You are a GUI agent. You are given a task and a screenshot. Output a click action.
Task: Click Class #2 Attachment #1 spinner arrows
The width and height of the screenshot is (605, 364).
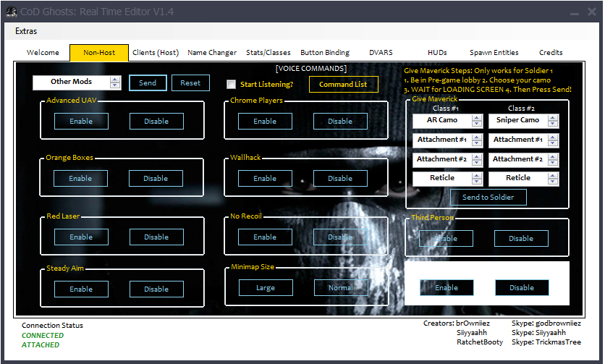pos(553,140)
